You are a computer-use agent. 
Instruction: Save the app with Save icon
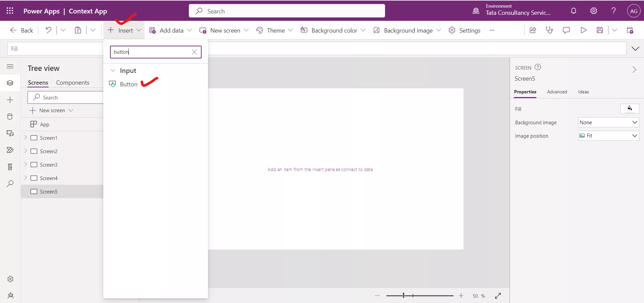600,30
